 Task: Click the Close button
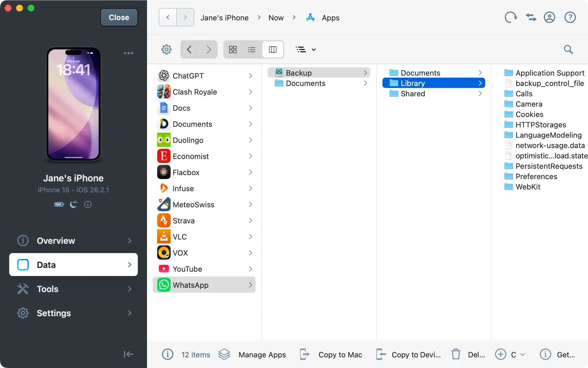(x=119, y=17)
